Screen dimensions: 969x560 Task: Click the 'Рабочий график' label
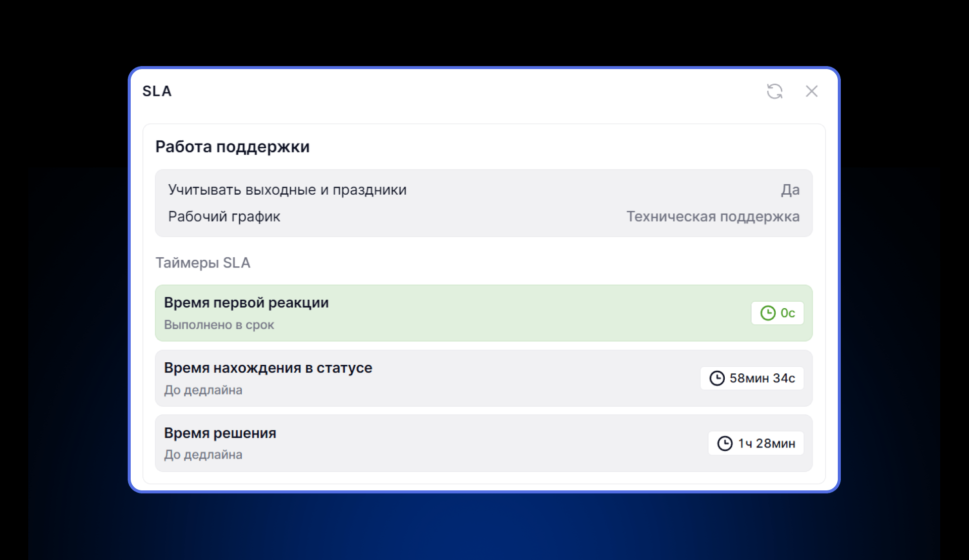[224, 216]
